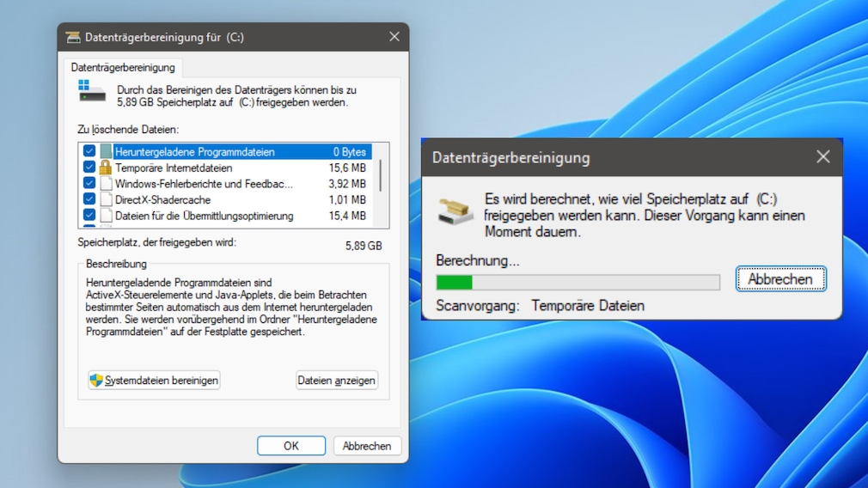Click the Scanvorgang: Temporäre Dateien status text
This screenshot has width=868, height=488.
tap(541, 305)
